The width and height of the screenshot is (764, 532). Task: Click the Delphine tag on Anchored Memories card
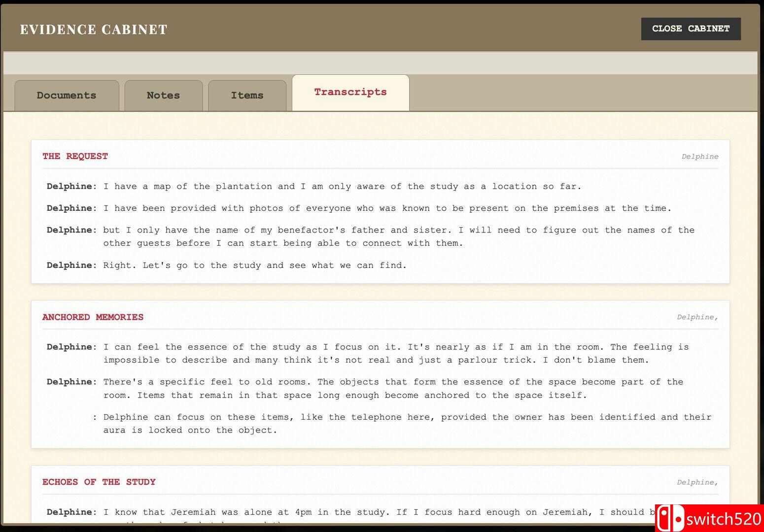(697, 317)
